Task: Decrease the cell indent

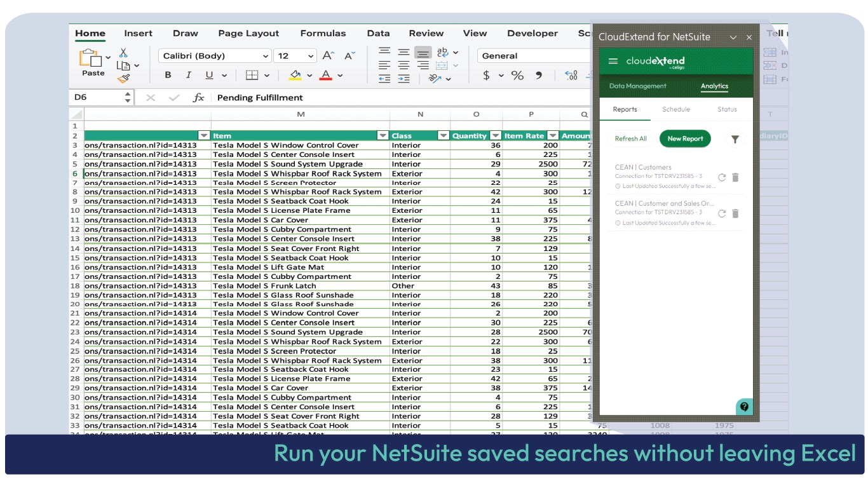Action: 384,79
